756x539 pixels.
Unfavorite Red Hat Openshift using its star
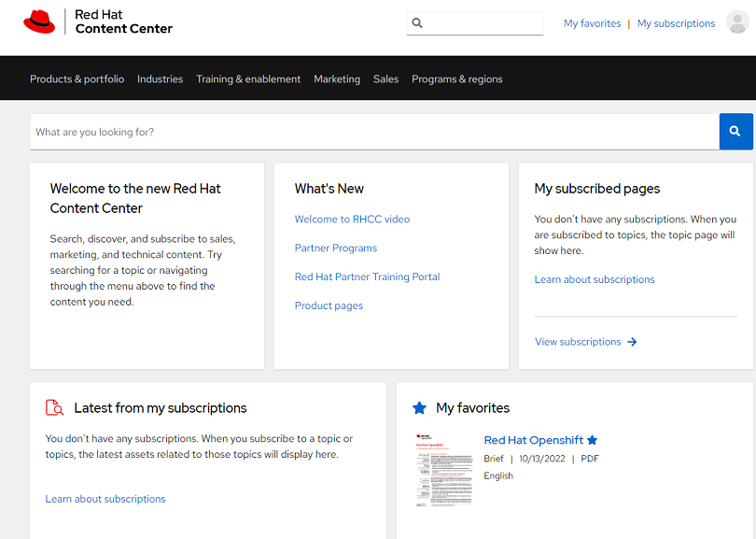click(x=593, y=440)
